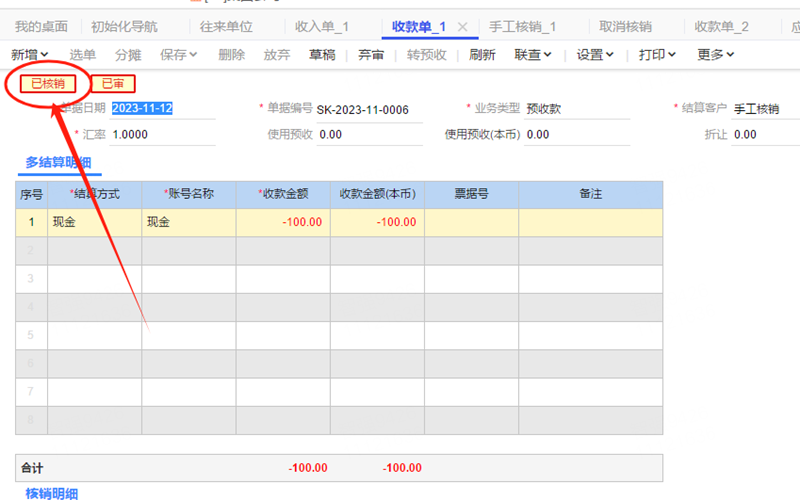Open the 核销明细 section link
800x500 pixels.
(51, 493)
